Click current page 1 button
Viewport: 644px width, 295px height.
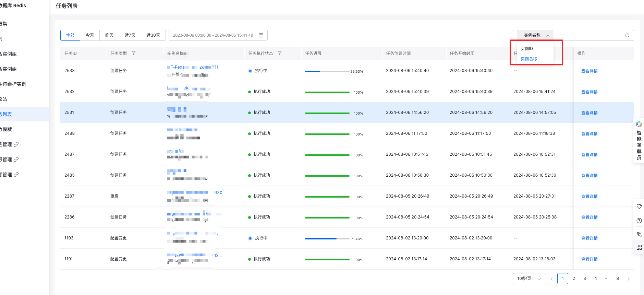click(x=563, y=279)
